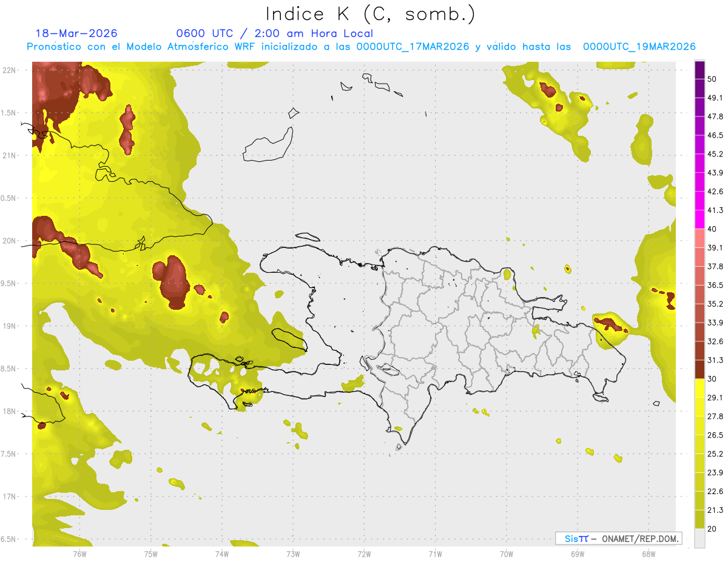Click the colorbar value '42.6'
The width and height of the screenshot is (728, 562).
click(x=715, y=192)
